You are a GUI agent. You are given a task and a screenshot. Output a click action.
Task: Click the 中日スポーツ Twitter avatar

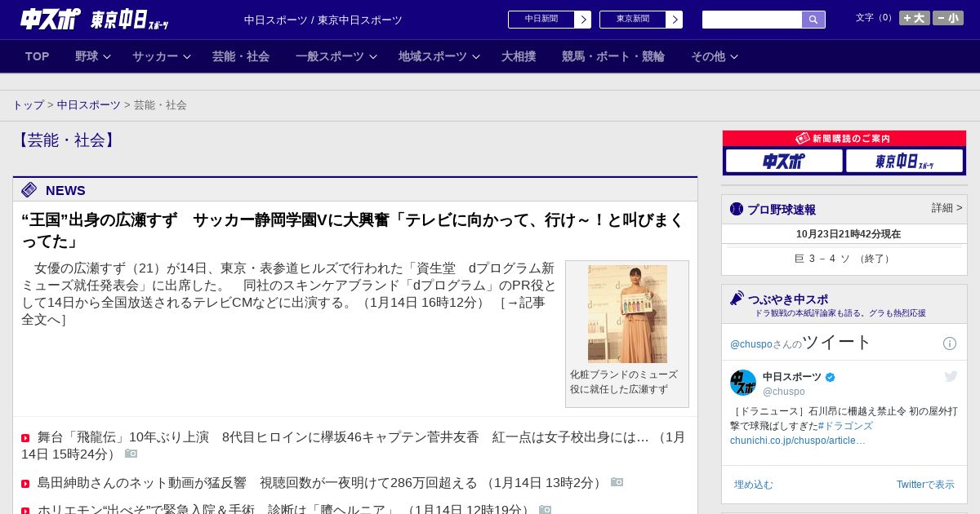pos(743,383)
